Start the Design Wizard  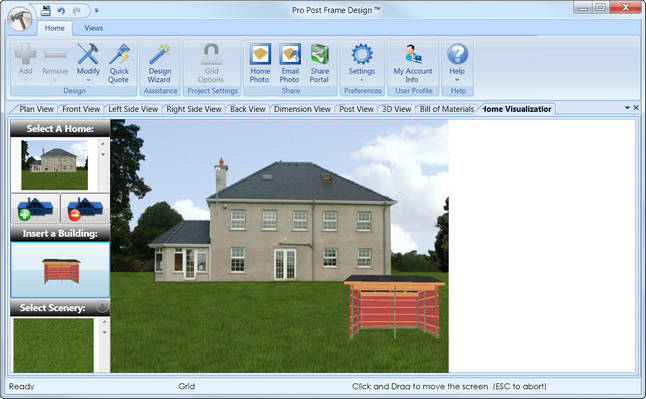[159, 63]
